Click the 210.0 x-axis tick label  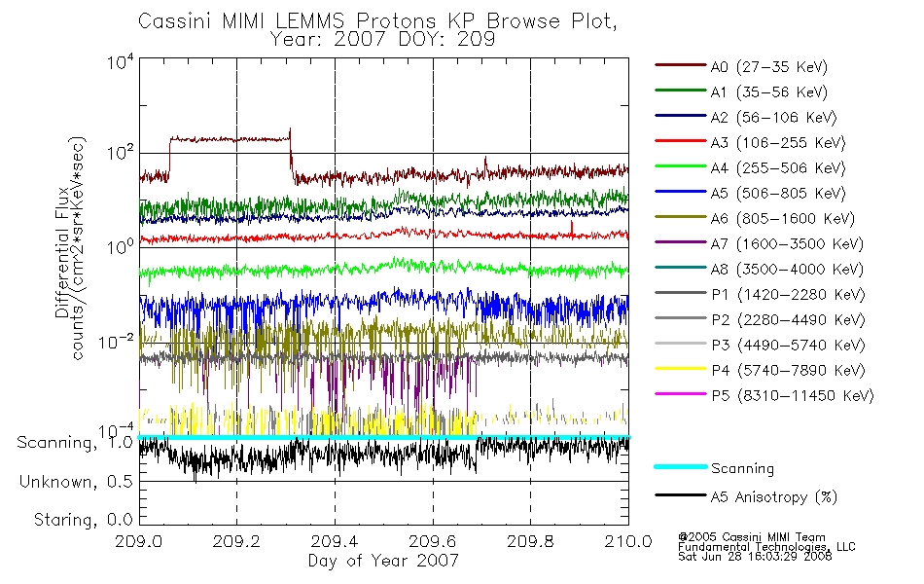click(x=628, y=541)
